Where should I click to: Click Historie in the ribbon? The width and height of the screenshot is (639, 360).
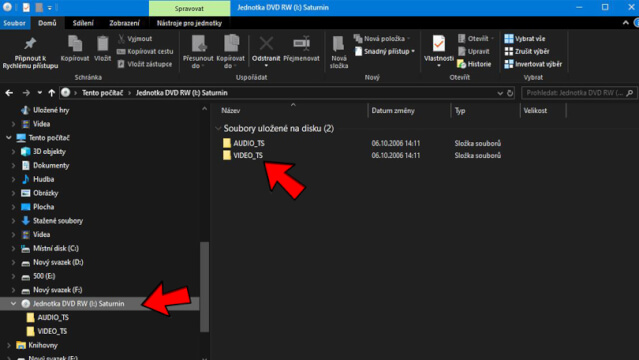[474, 64]
